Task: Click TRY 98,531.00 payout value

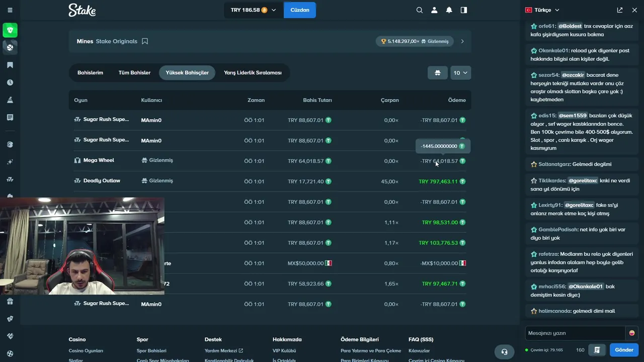Action: (x=440, y=222)
